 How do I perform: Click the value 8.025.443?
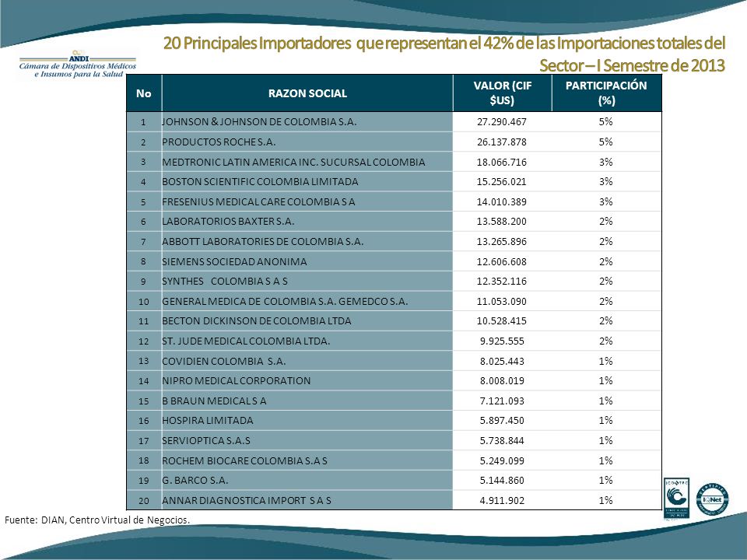pyautogui.click(x=502, y=361)
